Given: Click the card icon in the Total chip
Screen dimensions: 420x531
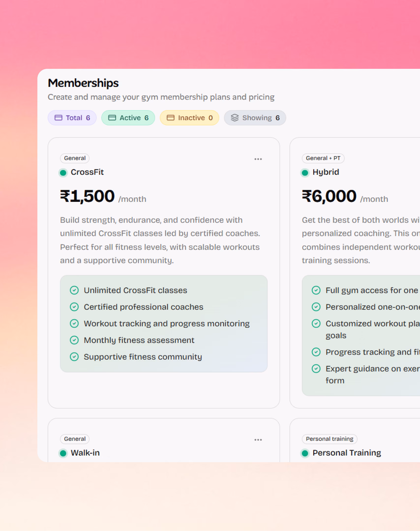Looking at the screenshot, I should [58, 118].
